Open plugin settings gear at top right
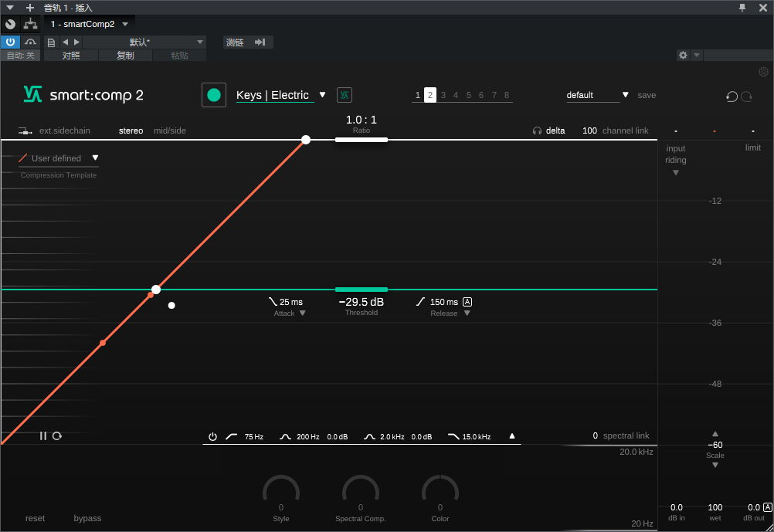The height and width of the screenshot is (532, 774). pos(763,72)
